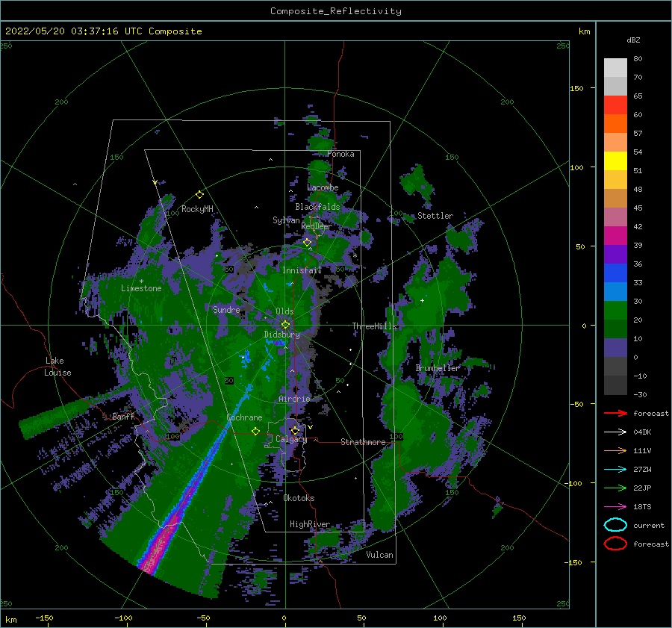Click the yellow diamond marker at radar center
The image size is (672, 628).
point(285,325)
